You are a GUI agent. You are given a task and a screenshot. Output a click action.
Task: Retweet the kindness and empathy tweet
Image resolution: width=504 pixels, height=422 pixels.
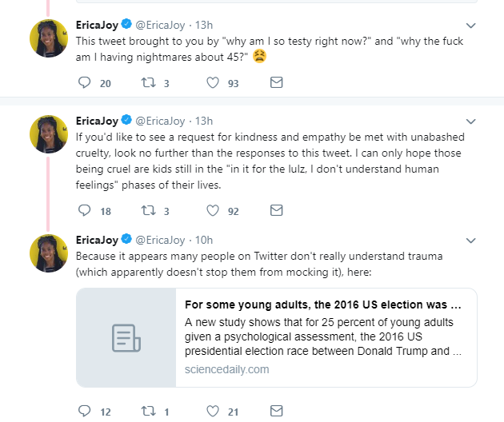(x=149, y=210)
